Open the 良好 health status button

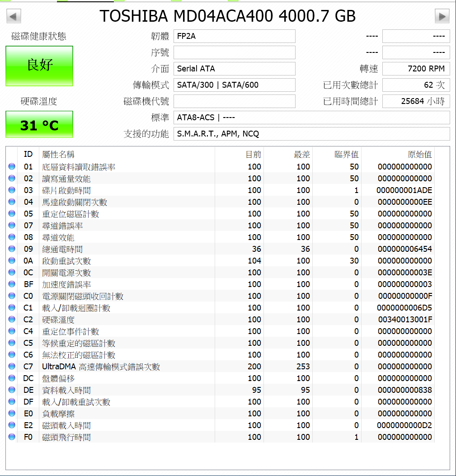coord(39,66)
